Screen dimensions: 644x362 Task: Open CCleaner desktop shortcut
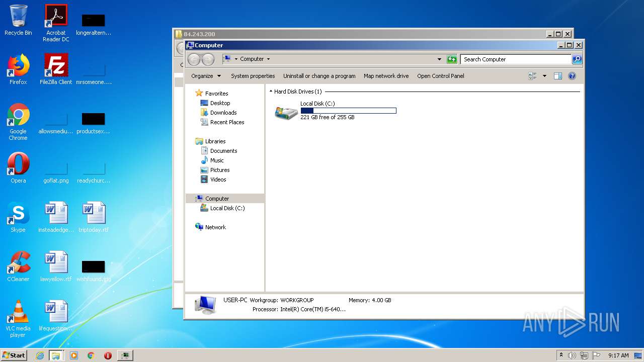pos(18,266)
